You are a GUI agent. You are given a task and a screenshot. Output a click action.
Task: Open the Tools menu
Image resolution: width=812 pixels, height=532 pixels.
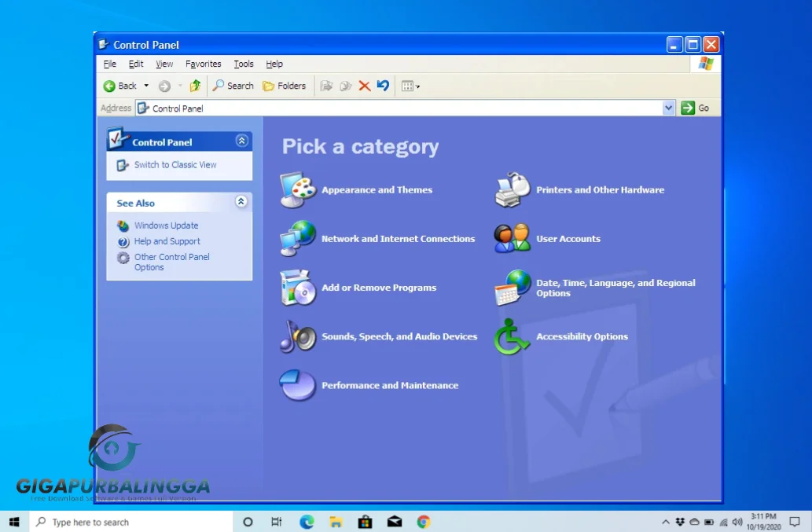244,64
